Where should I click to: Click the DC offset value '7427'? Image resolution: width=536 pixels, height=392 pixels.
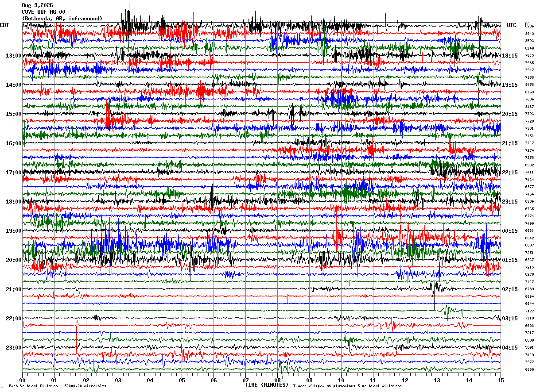tap(529, 311)
